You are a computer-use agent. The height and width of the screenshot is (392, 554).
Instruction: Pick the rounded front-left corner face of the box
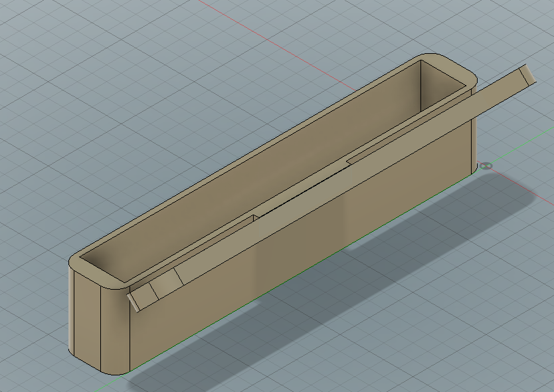pyautogui.click(x=115, y=330)
